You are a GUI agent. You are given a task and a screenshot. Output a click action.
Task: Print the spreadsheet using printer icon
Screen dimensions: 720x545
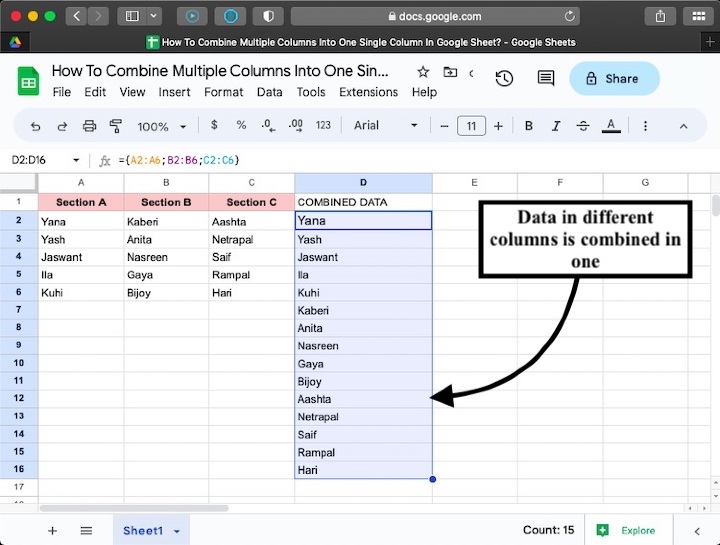point(89,126)
